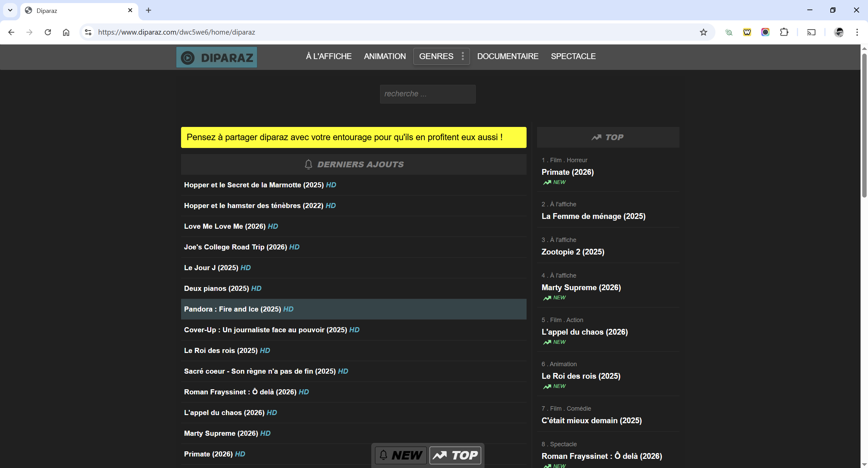Toggle the NEW floating bell button
The width and height of the screenshot is (868, 468).
click(401, 455)
